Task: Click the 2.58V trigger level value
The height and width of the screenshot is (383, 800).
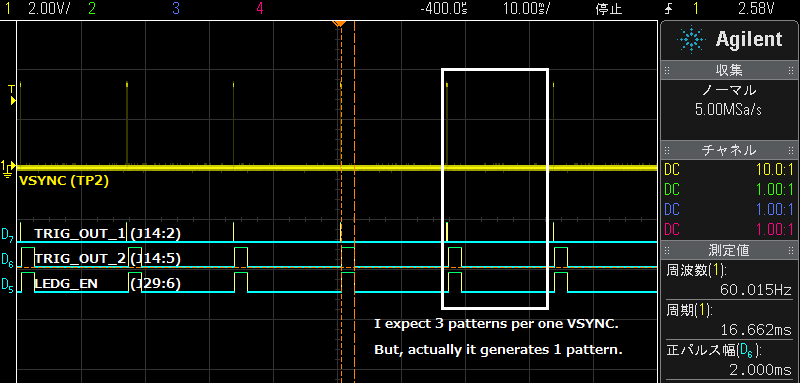Action: click(756, 8)
